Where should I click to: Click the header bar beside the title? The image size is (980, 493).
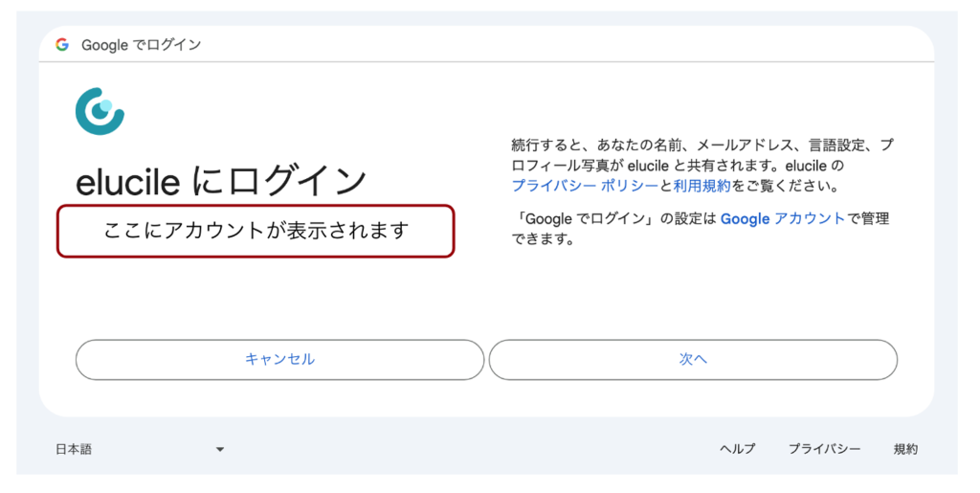574,45
